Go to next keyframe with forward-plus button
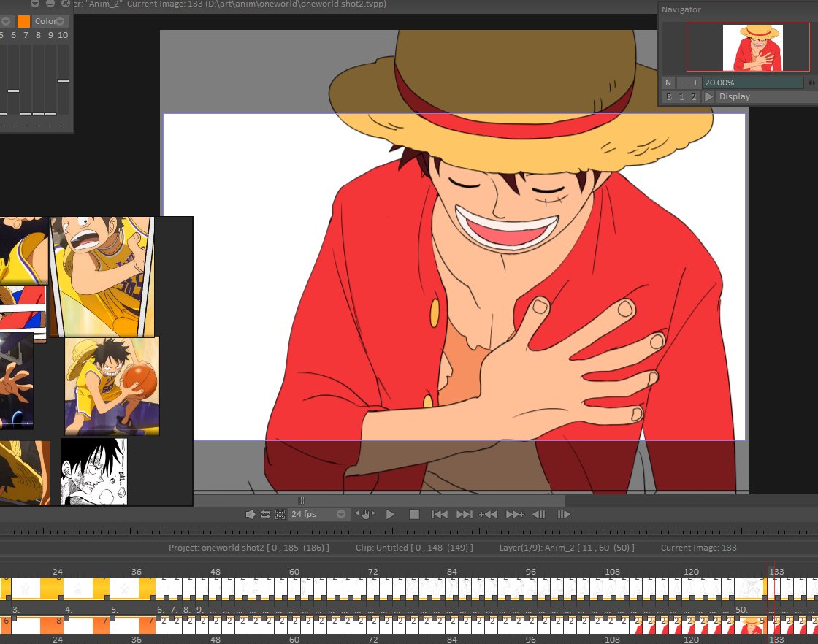Image resolution: width=818 pixels, height=644 pixels. (x=515, y=514)
